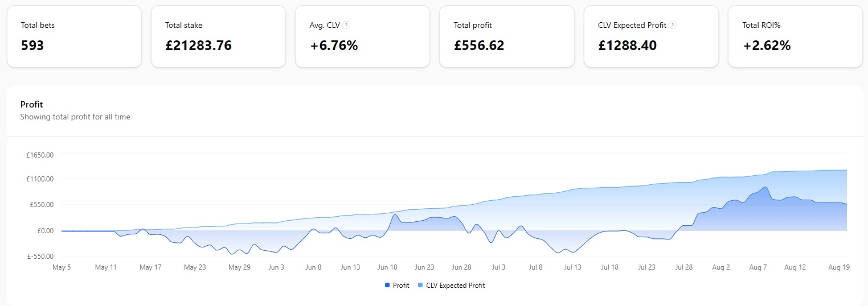Click the Total profit card label

click(x=473, y=26)
